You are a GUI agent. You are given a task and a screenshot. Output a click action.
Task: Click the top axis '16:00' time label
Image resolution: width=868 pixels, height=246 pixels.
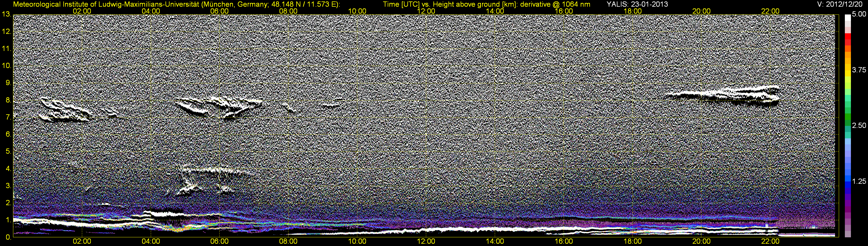point(564,11)
